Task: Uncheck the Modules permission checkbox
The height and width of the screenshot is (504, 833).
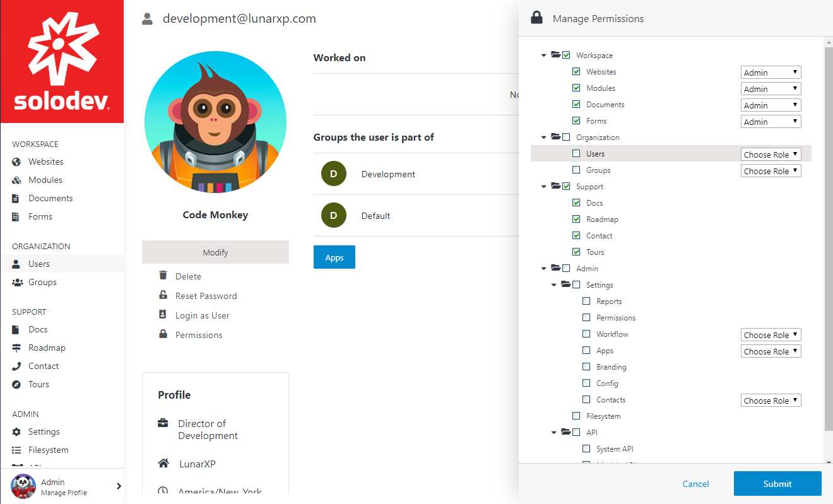Action: [x=576, y=88]
